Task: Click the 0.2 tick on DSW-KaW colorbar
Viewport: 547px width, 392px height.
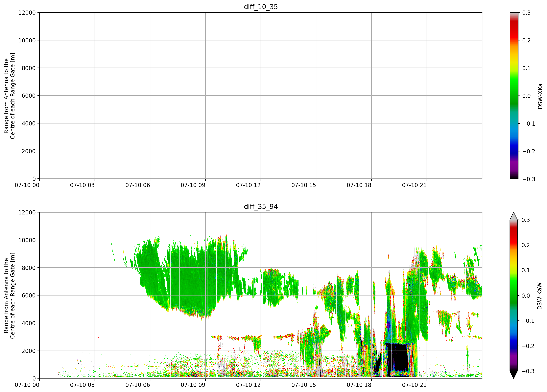Action: [526, 245]
